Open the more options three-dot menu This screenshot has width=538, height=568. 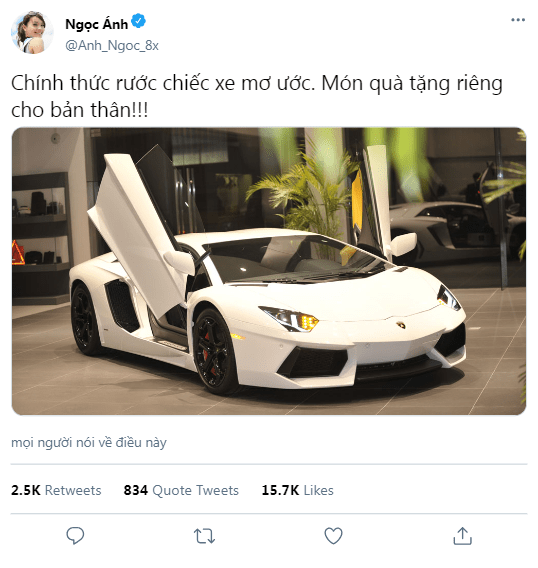(x=518, y=20)
